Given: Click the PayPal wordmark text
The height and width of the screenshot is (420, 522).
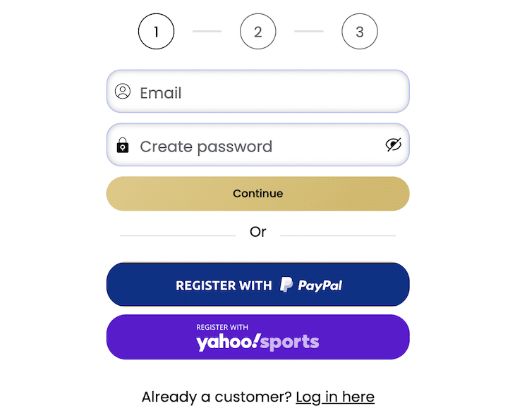Looking at the screenshot, I should point(320,285).
